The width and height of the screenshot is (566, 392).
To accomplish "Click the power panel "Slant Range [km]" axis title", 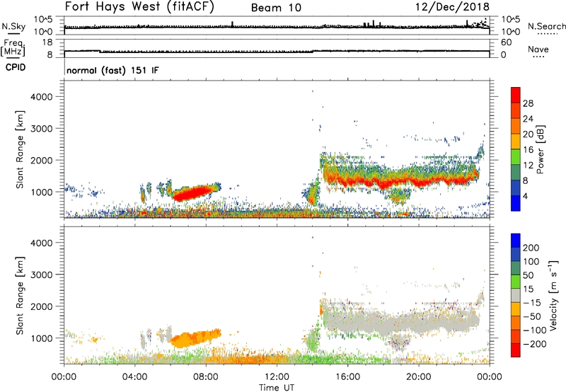I will click(x=20, y=149).
